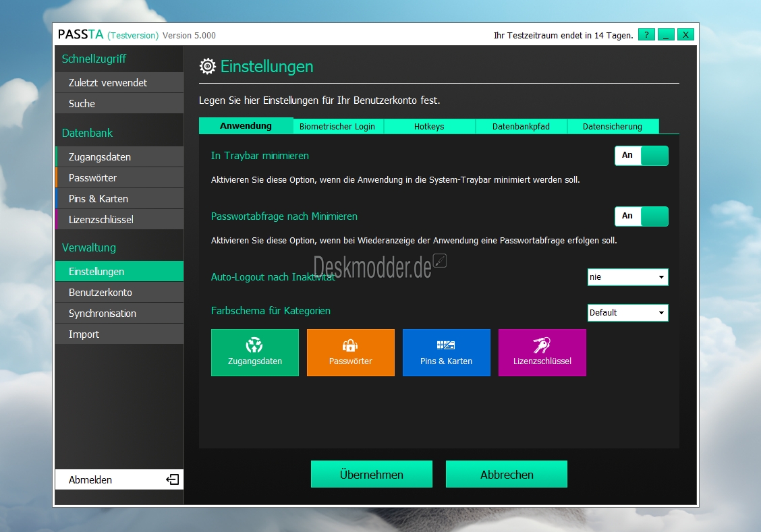Go to the Datensicherung tab
The image size is (761, 532).
coord(613,126)
